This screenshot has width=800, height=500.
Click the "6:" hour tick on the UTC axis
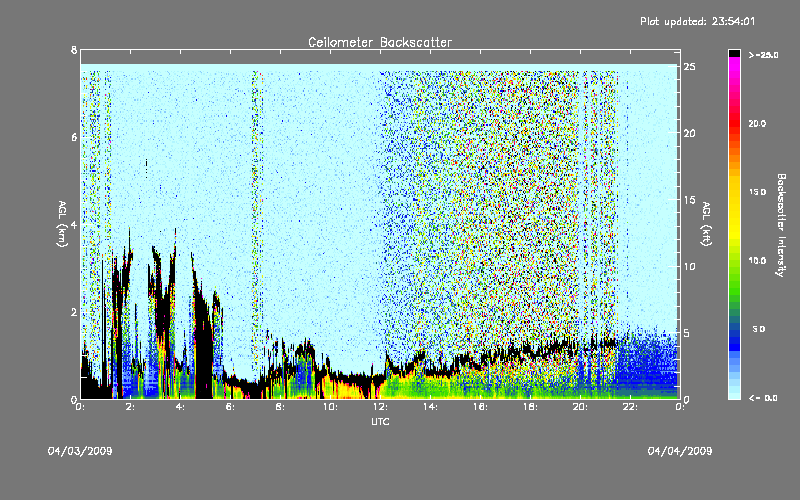pos(230,407)
